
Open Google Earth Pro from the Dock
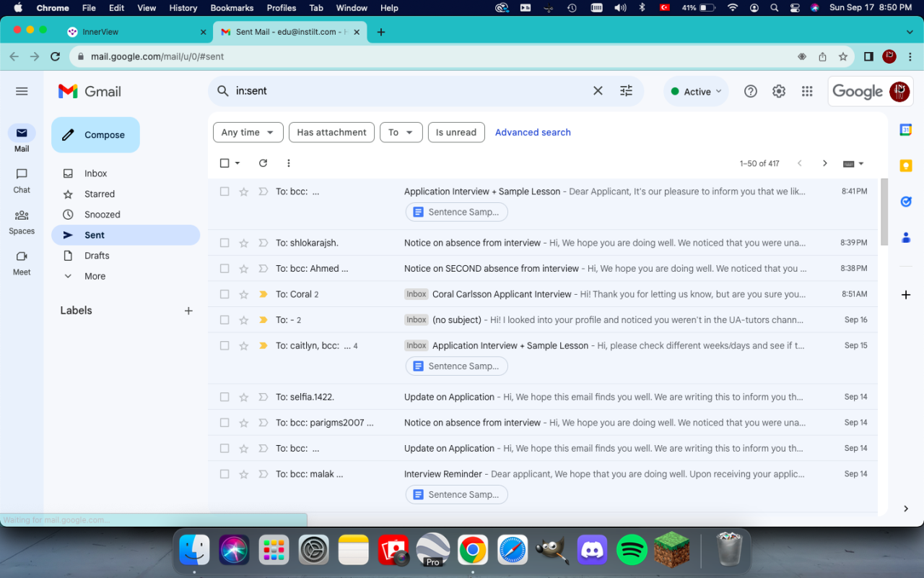pos(432,550)
